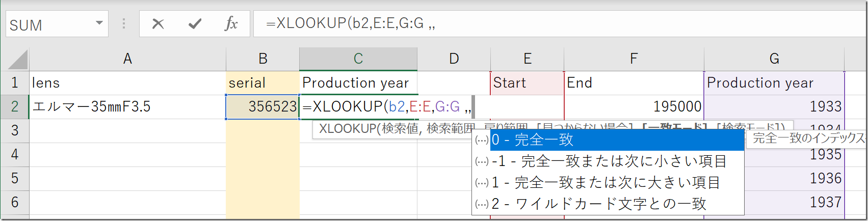Viewport: 868px width, 221px height.
Task: Select column A header
Action: (x=127, y=59)
